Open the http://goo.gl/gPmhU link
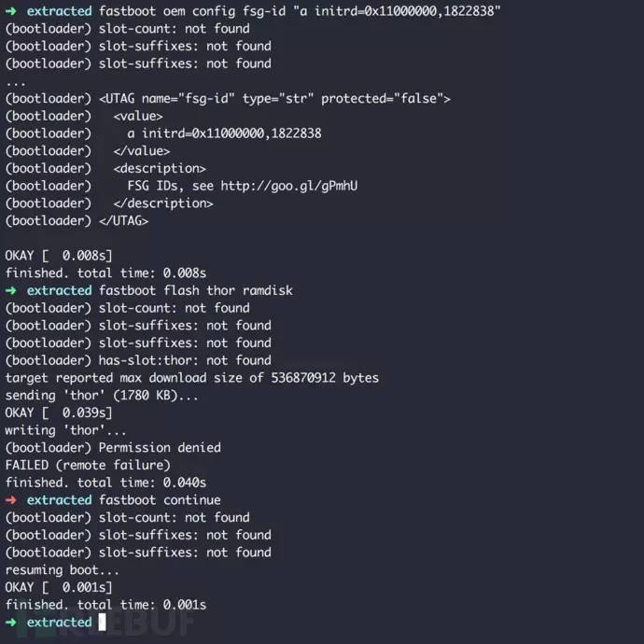This screenshot has width=644, height=644. point(288,186)
